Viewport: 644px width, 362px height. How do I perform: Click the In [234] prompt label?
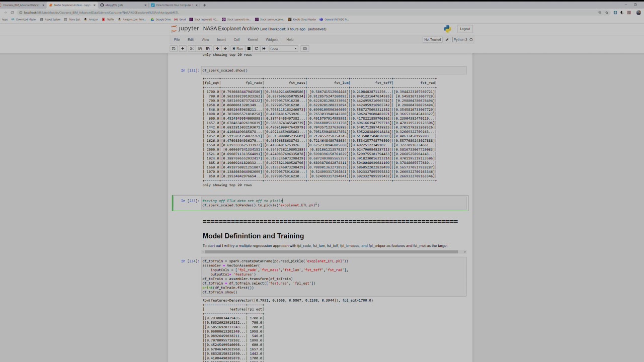point(190,261)
